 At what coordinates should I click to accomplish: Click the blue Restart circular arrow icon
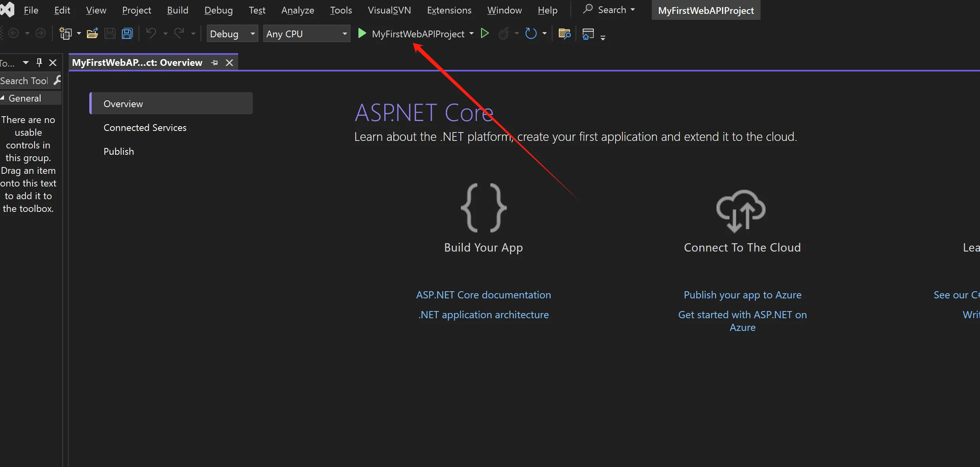(531, 33)
